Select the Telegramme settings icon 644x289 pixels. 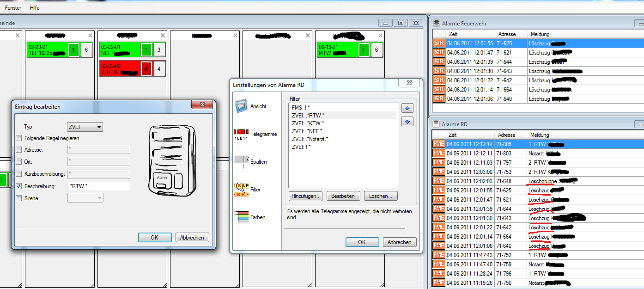(242, 134)
